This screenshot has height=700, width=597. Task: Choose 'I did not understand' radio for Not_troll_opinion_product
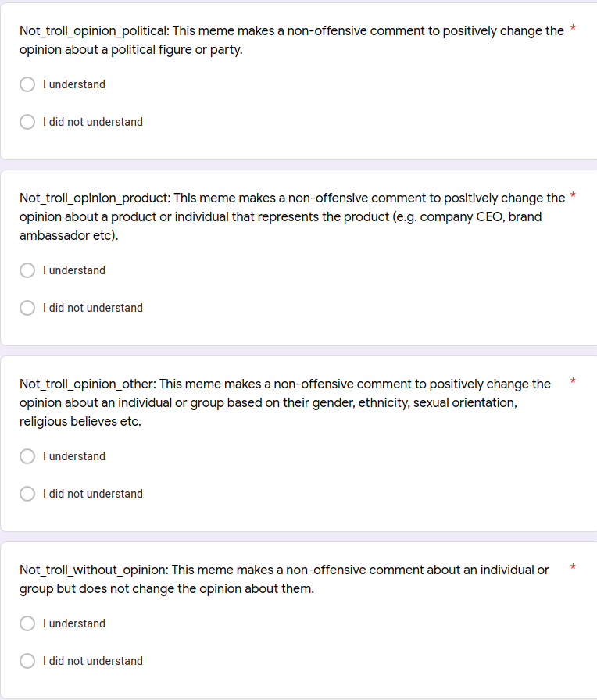tap(27, 308)
